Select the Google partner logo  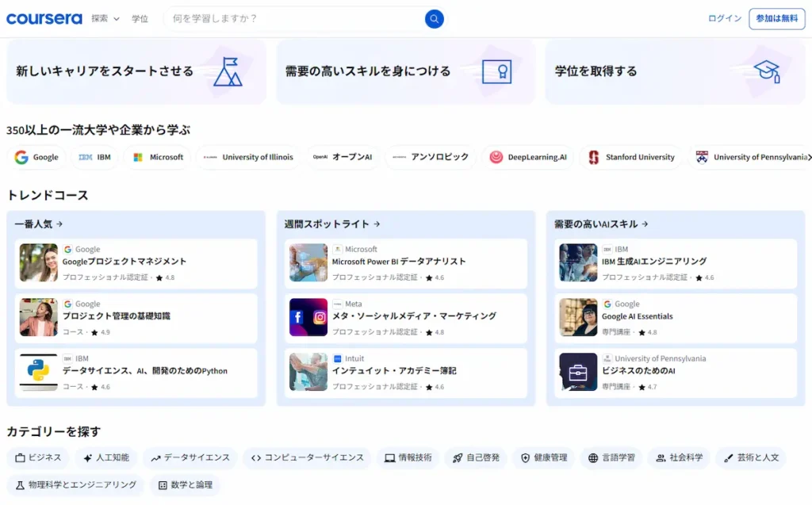coord(36,157)
